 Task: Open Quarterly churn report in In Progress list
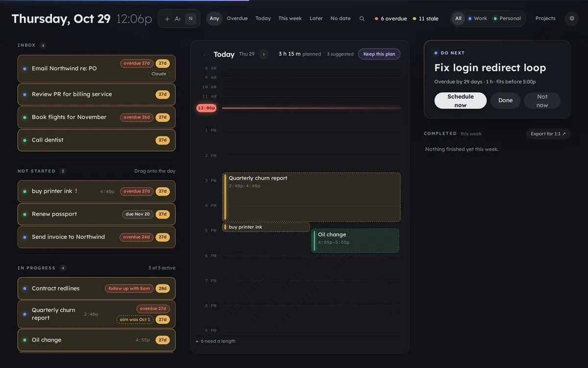pos(97,315)
